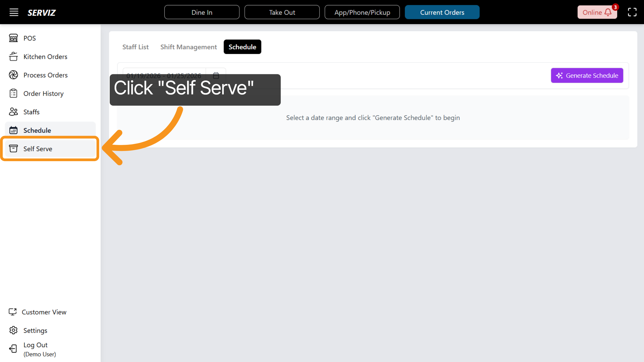Toggle fullscreen mode
Screen dimensions: 644x362
click(x=632, y=12)
